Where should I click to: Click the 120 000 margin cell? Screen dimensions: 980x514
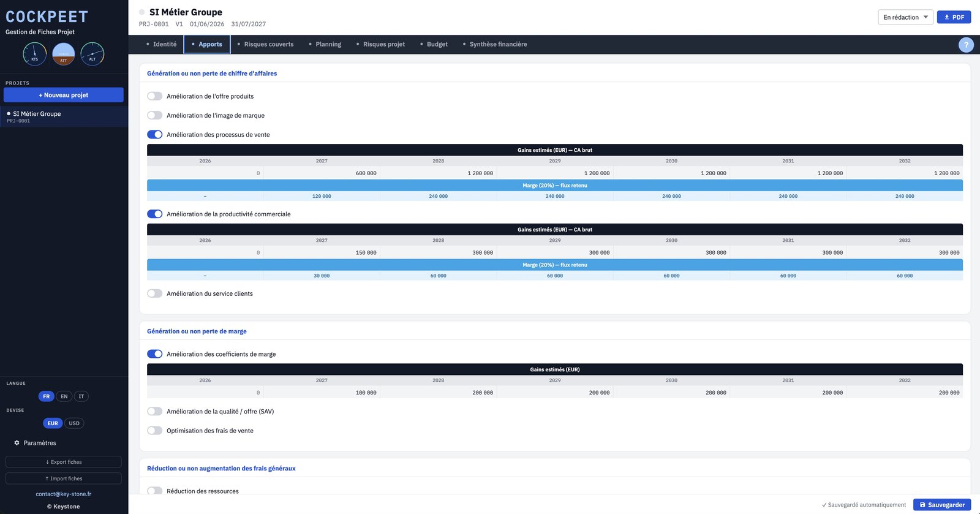point(322,196)
